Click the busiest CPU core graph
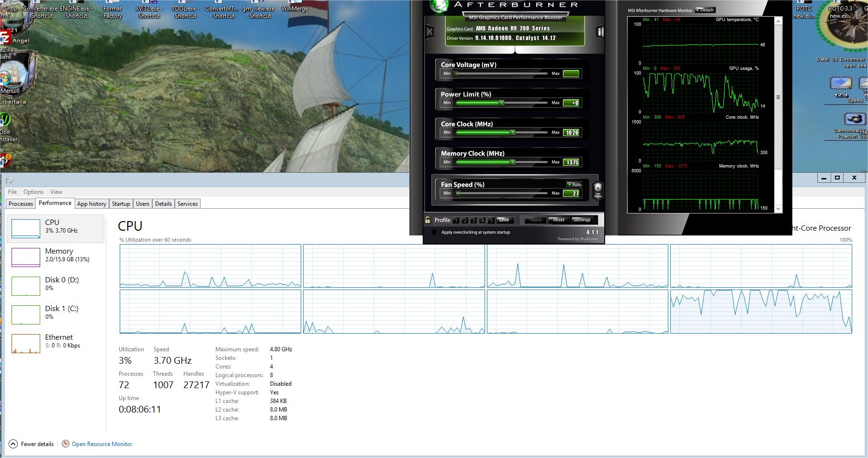868x458 pixels. click(761, 312)
